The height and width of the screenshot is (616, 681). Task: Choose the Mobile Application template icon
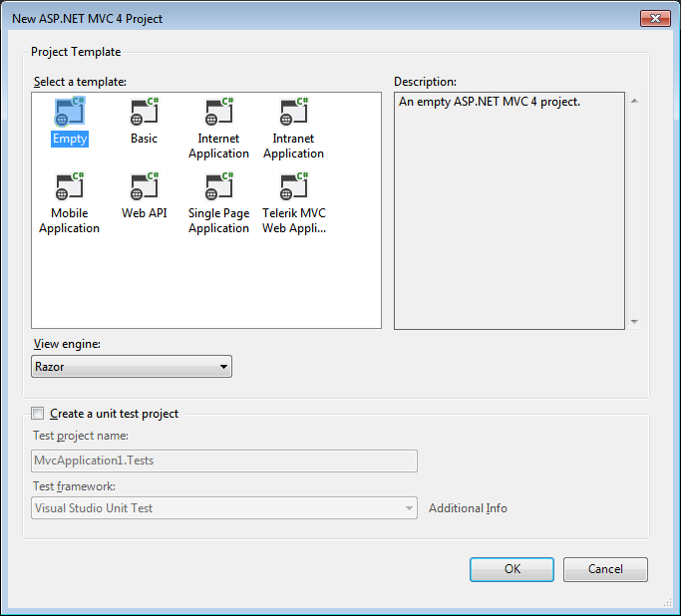(70, 187)
